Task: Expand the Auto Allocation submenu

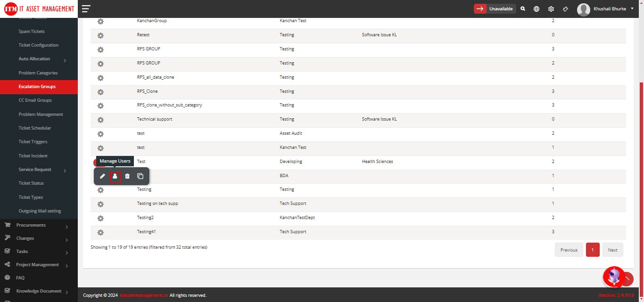Action: tap(65, 60)
